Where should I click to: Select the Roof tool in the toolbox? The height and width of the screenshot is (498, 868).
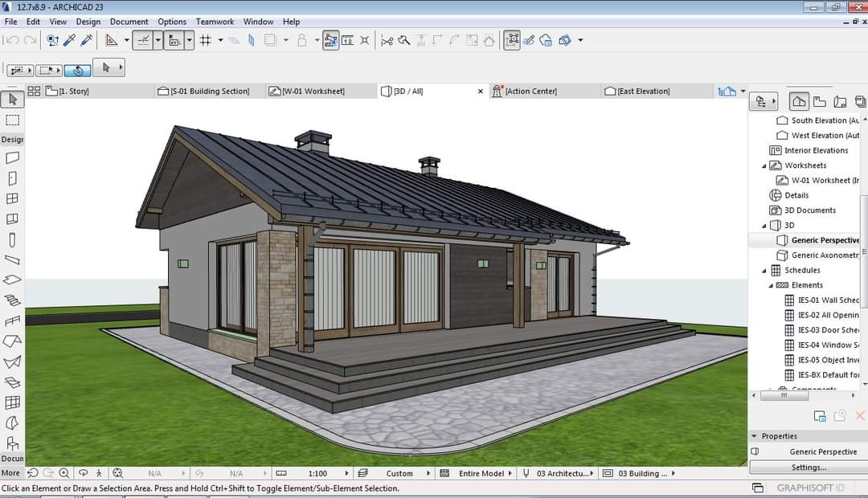point(12,341)
